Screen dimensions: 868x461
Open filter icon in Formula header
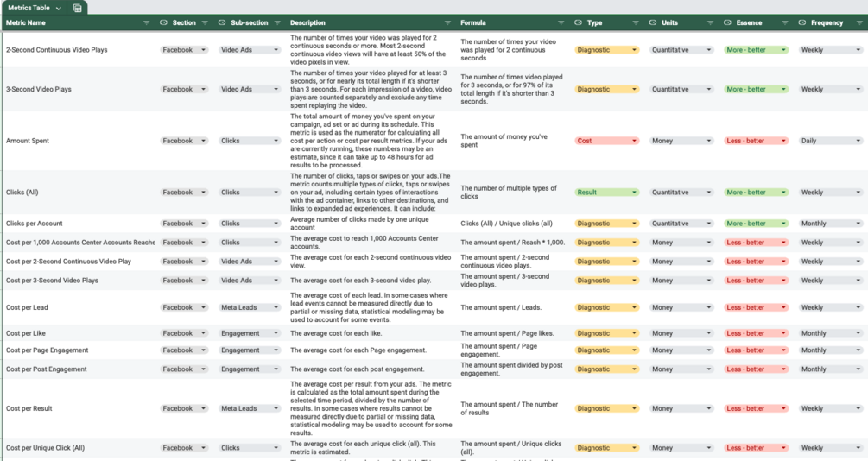tap(561, 22)
